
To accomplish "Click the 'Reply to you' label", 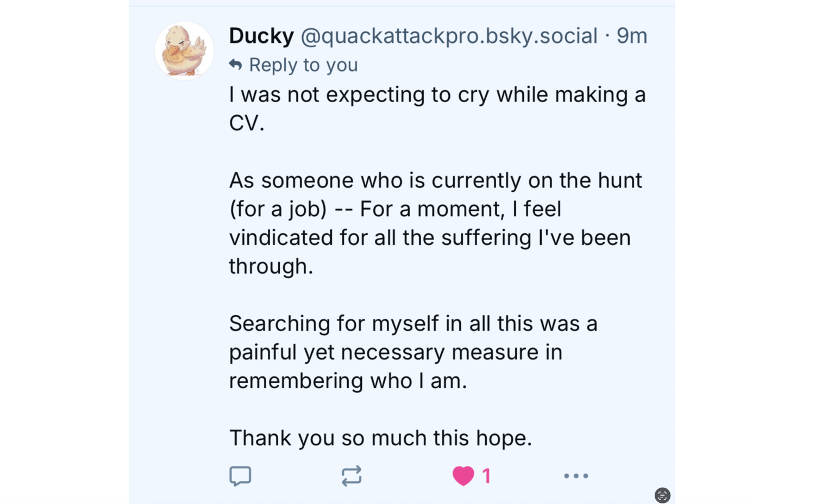I will pyautogui.click(x=303, y=65).
